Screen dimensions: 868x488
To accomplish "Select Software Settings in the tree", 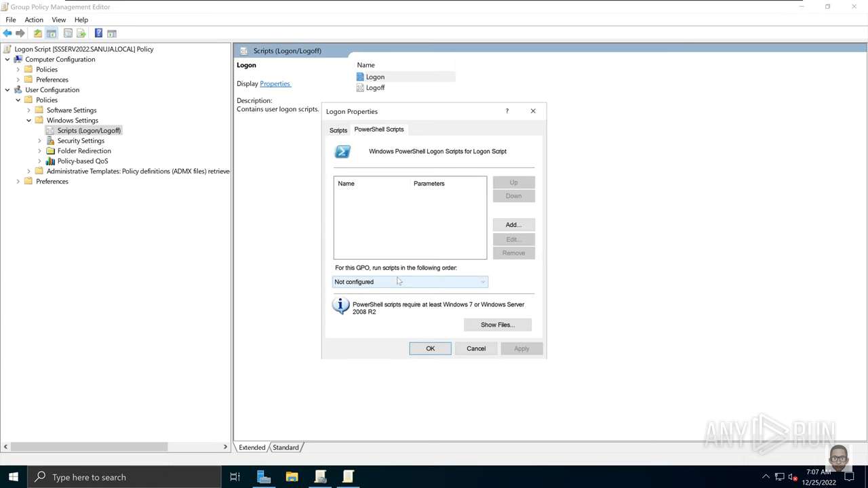I will (71, 110).
